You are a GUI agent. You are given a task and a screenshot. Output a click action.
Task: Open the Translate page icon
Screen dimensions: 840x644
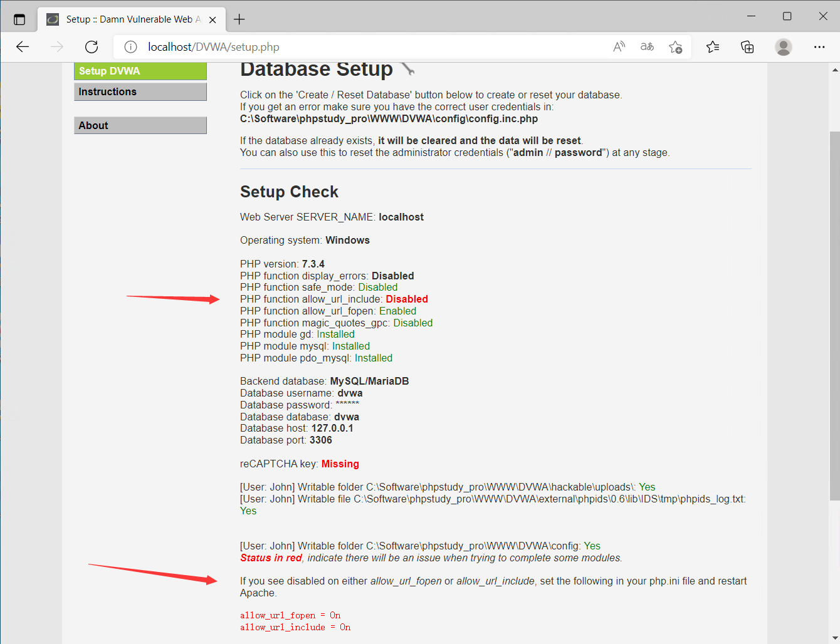click(647, 47)
